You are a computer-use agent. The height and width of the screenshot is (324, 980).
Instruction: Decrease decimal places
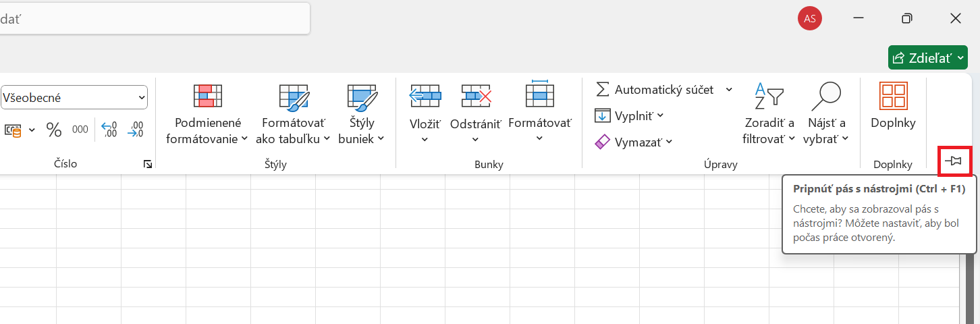point(136,130)
